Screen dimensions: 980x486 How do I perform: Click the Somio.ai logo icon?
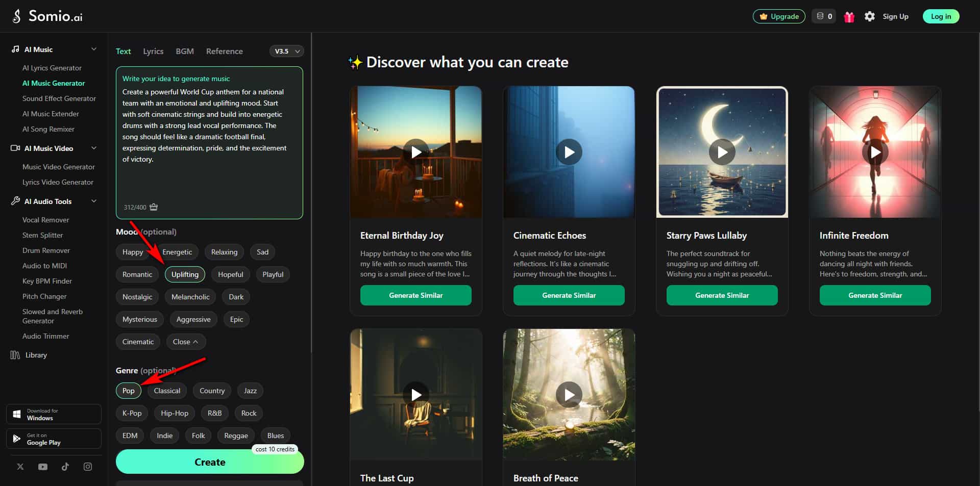16,16
